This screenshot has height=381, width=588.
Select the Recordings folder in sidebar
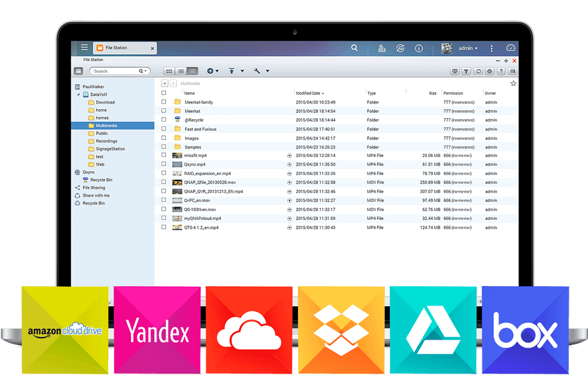(106, 141)
